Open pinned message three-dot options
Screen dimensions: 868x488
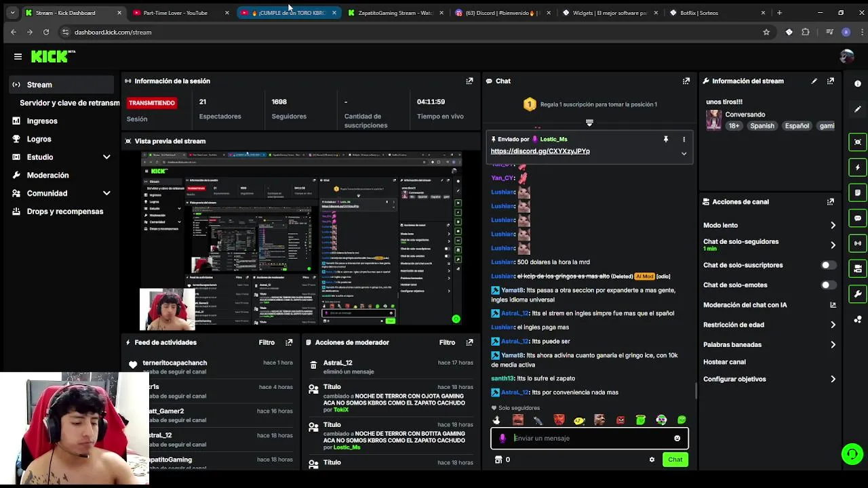click(684, 139)
